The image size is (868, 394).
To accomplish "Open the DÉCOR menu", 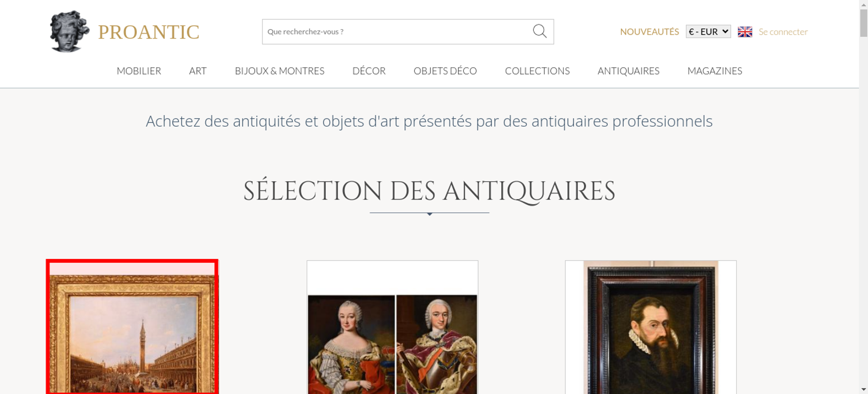I will click(369, 71).
